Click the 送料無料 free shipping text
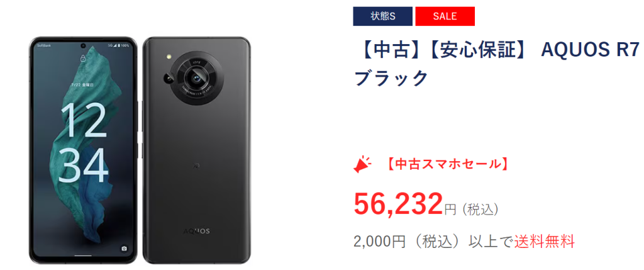Viewport: 644px width, 270px height. 544,241
